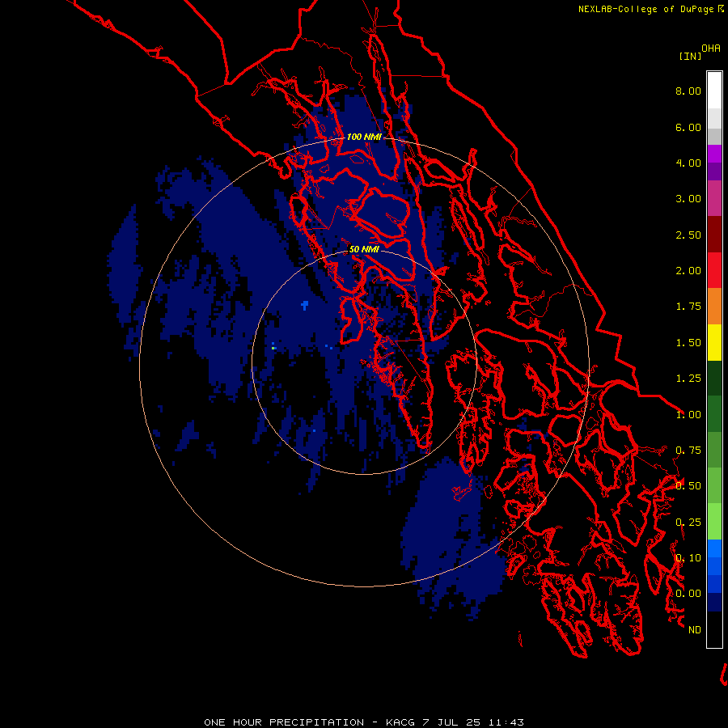
Task: Pick the orange swatch beside 1.75
Action: 714,307
